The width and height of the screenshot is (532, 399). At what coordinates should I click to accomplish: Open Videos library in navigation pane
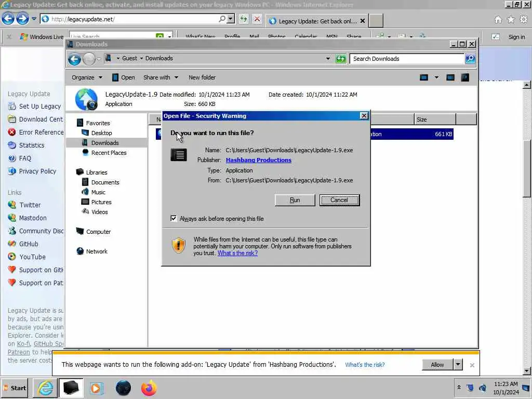pos(99,212)
